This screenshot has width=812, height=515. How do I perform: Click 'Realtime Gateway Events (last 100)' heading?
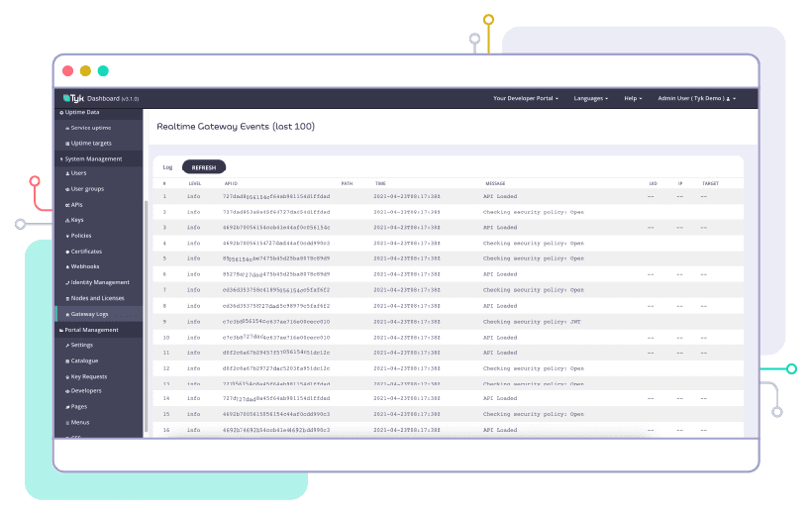coord(236,127)
